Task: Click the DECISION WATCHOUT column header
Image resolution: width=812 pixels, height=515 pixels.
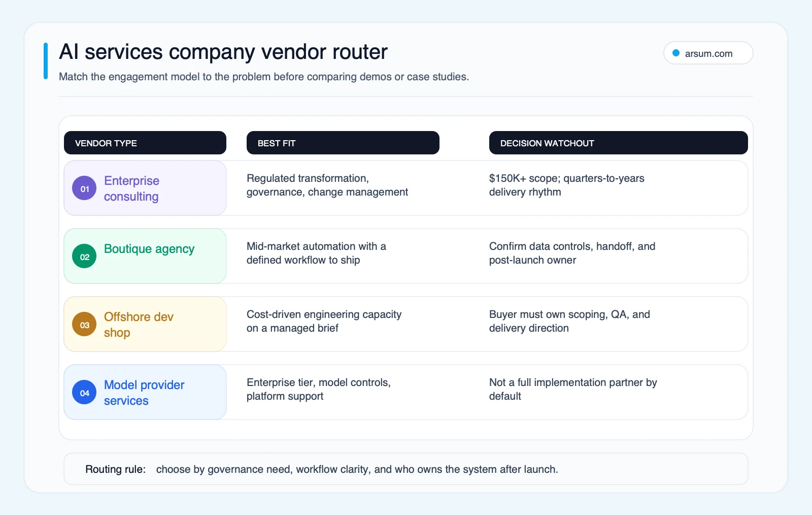Action: point(619,143)
